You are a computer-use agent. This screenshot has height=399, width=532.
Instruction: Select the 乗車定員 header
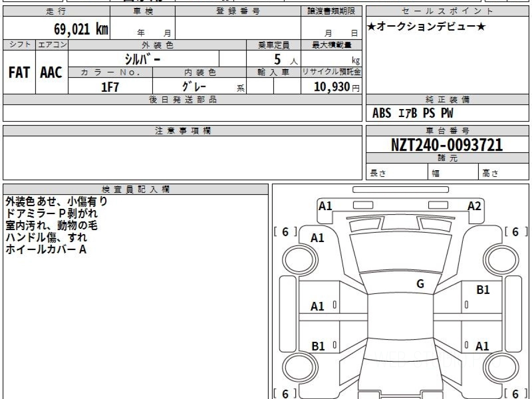click(274, 45)
